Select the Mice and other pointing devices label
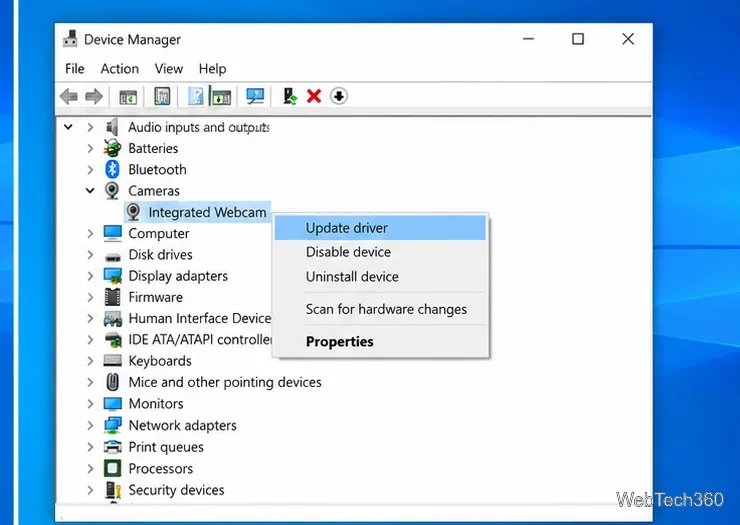This screenshot has width=740, height=525. pos(225,382)
